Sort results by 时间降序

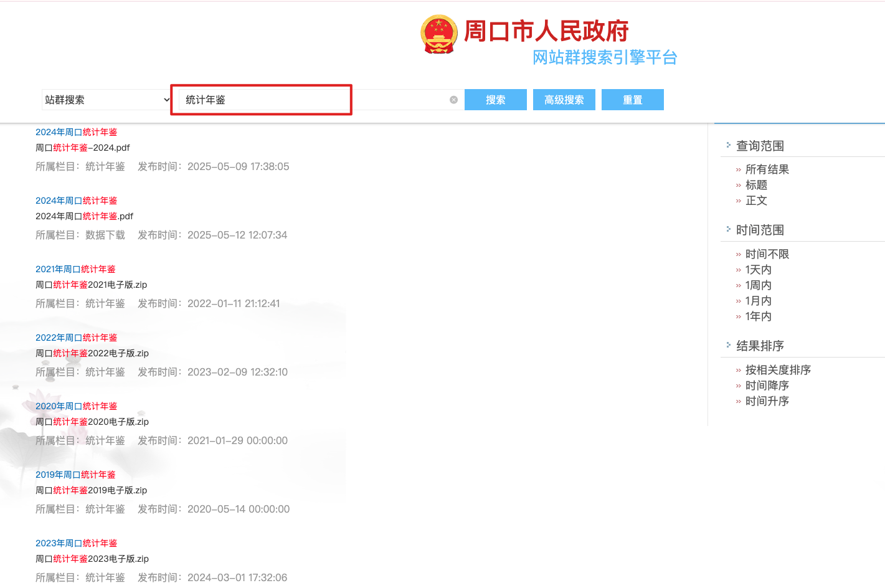(767, 386)
